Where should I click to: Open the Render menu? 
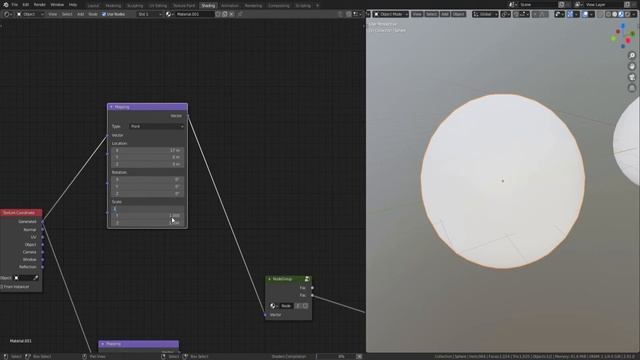click(40, 4)
